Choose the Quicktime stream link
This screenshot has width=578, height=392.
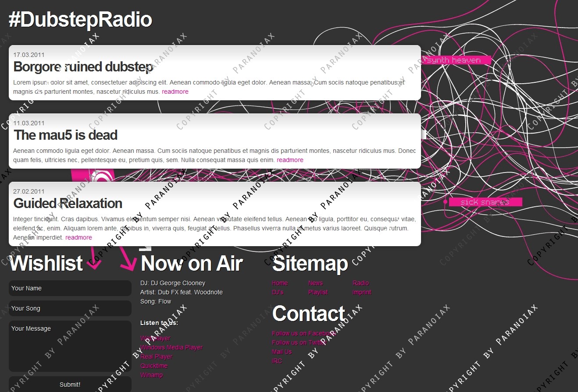pos(154,366)
